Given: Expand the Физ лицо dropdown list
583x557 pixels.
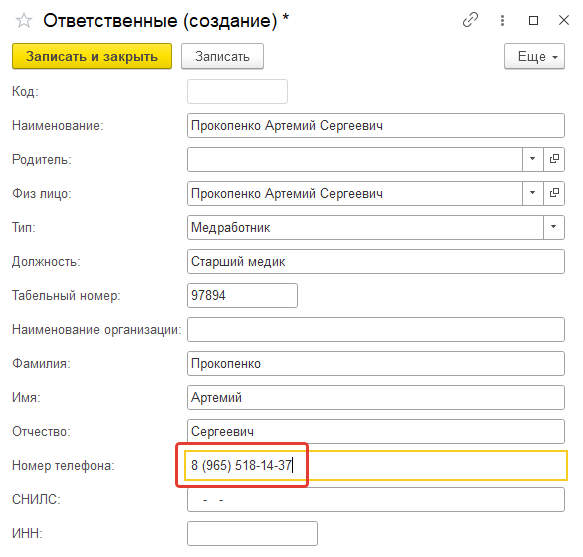Looking at the screenshot, I should click(532, 193).
